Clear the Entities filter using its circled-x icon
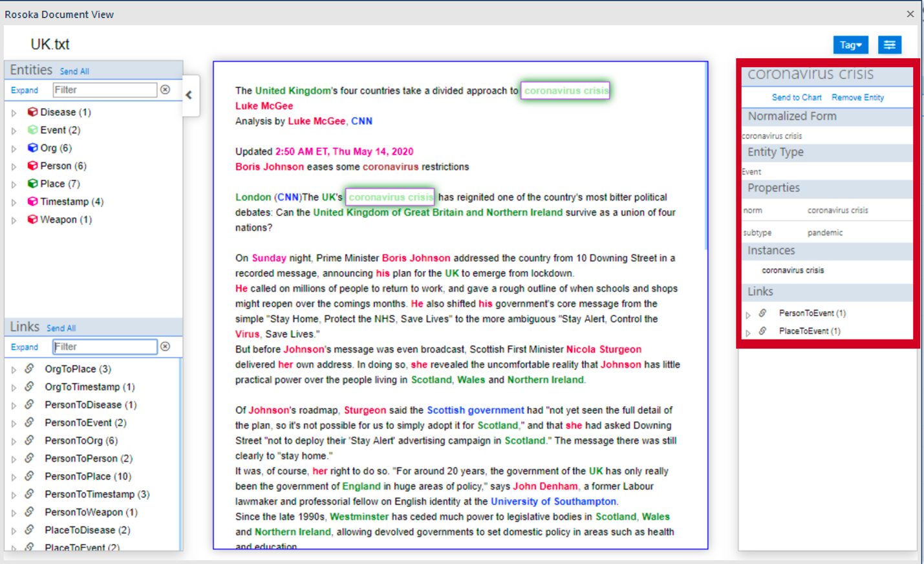 166,89
